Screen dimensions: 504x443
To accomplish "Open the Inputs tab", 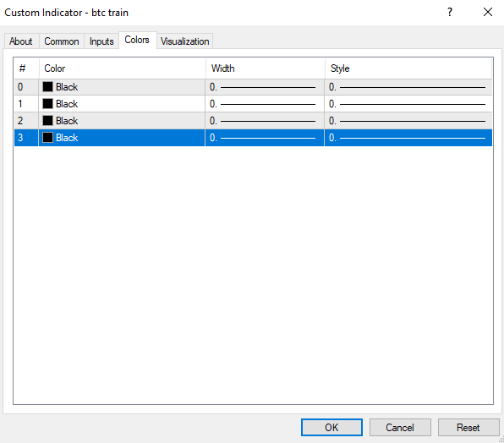I will point(101,41).
